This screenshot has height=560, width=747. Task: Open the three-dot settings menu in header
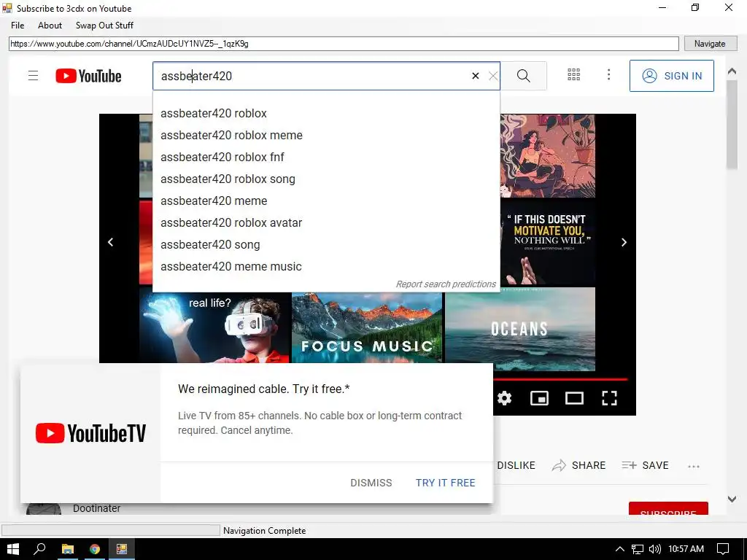tap(608, 75)
